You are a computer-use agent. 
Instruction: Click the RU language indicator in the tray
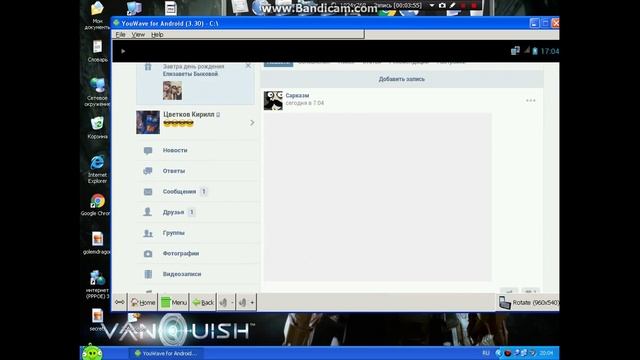(x=486, y=353)
